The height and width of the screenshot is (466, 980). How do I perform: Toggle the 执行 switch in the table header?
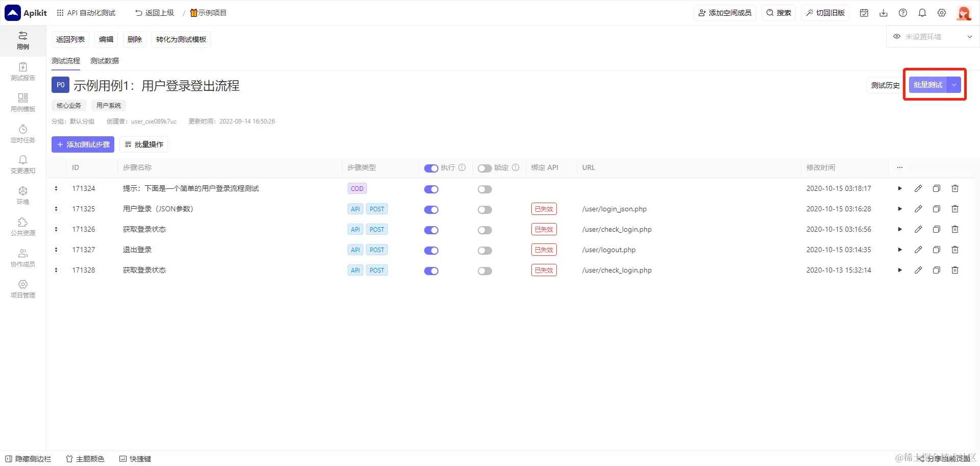(x=431, y=168)
